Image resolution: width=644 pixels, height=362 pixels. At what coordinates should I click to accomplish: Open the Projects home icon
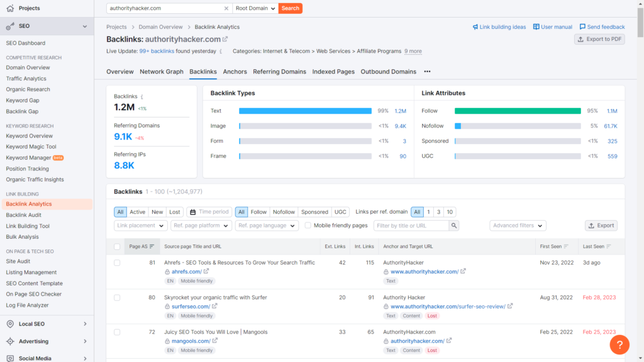pos(10,8)
